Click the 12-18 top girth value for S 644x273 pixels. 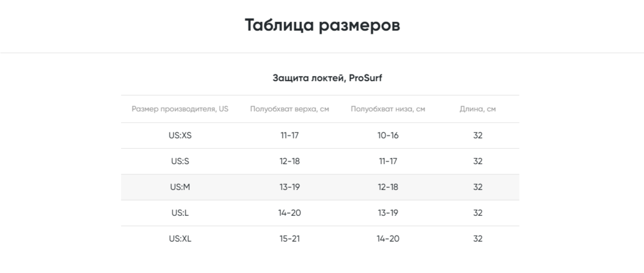(290, 161)
